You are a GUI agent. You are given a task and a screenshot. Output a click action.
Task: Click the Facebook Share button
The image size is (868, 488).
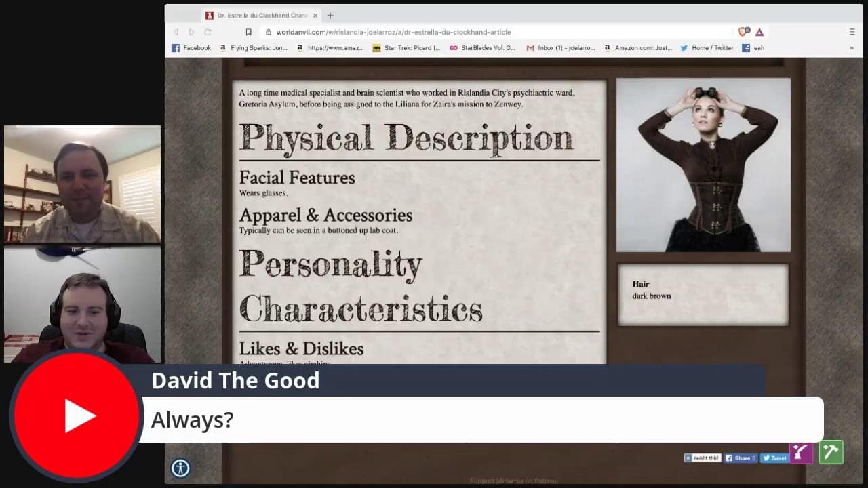(x=741, y=458)
